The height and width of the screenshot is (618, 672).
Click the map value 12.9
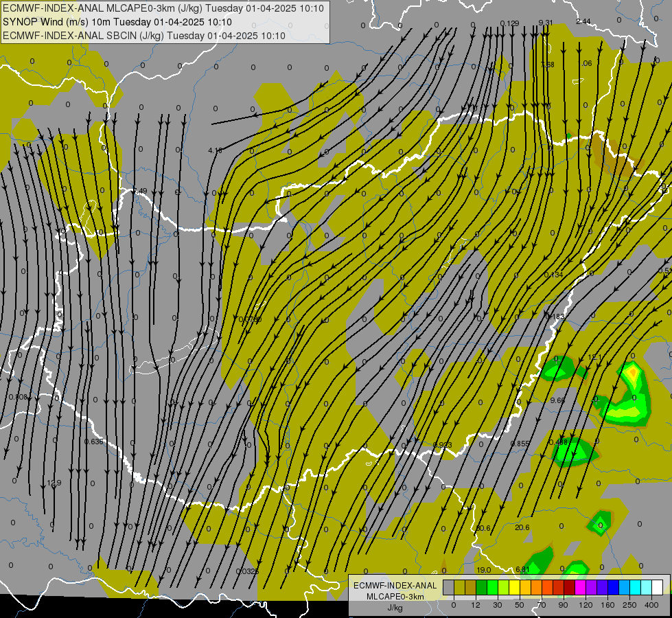point(54,483)
